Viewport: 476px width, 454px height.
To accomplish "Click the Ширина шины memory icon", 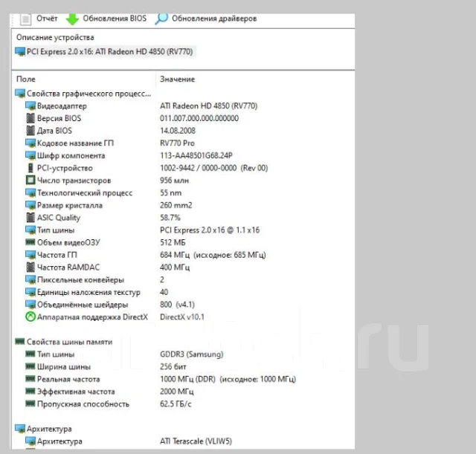I will click(30, 366).
